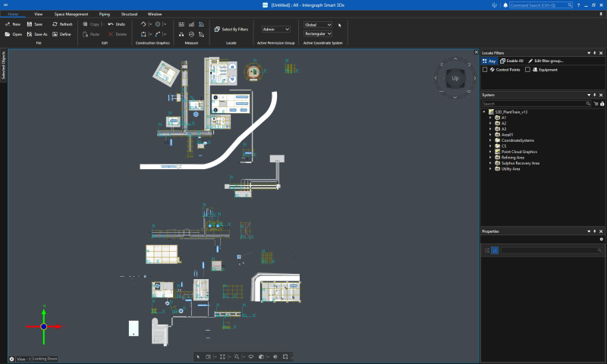Click the Properties panel search field
Image resolution: width=607 pixels, height=364 pixels.
(552, 250)
